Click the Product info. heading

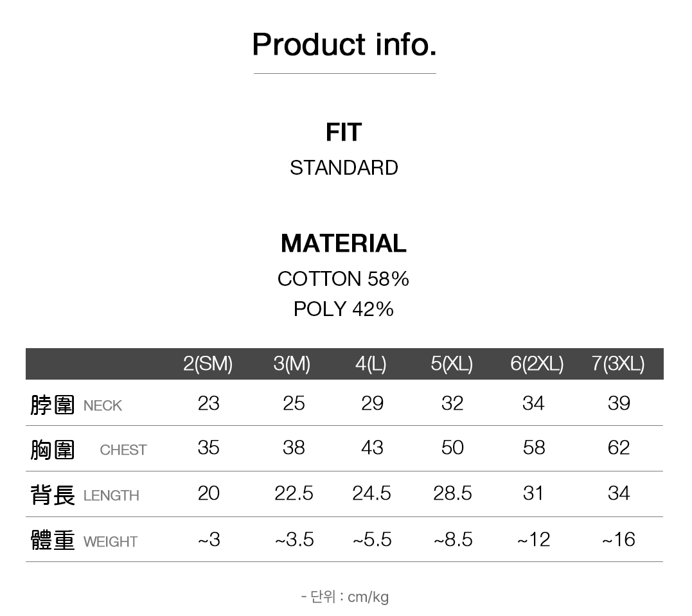(344, 44)
